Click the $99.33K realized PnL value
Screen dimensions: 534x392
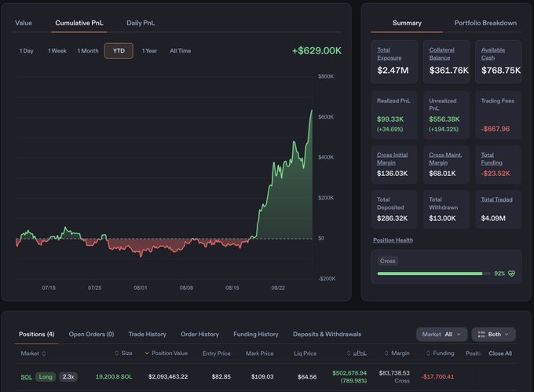point(390,119)
